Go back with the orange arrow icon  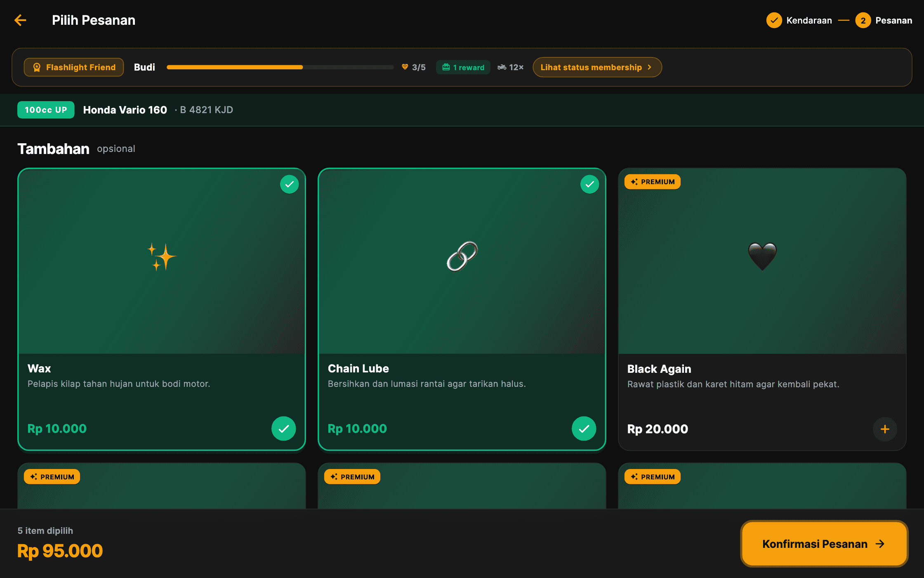click(x=20, y=20)
